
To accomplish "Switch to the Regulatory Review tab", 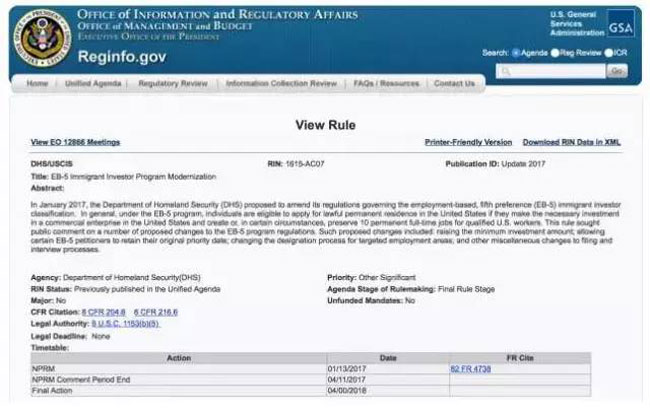I will tap(172, 84).
